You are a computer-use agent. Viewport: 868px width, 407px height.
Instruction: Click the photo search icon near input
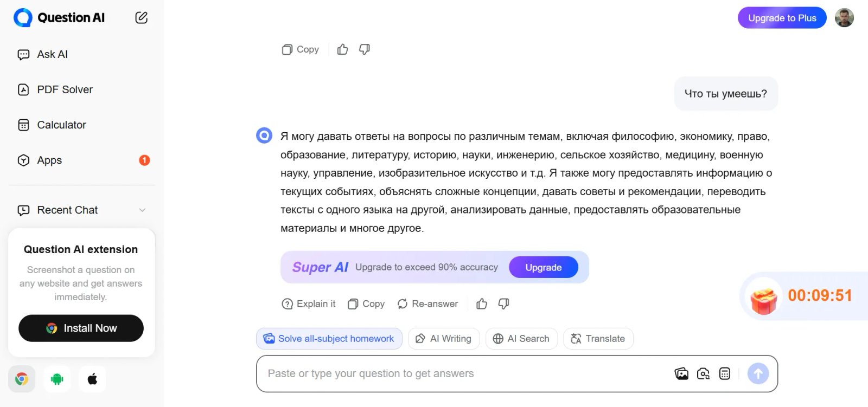coord(703,373)
